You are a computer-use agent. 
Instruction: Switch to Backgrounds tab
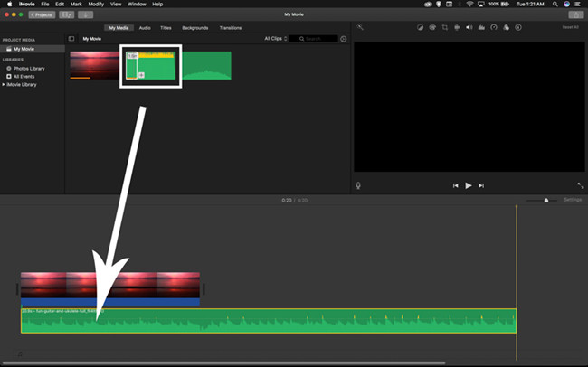(x=195, y=28)
